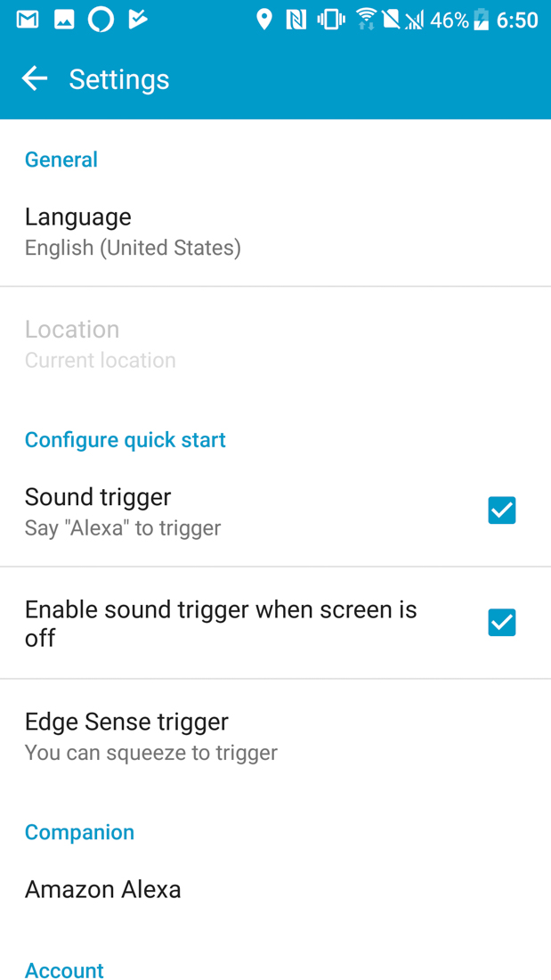The width and height of the screenshot is (551, 980).
Task: Tap the greyed-out Location setting
Action: point(101,344)
